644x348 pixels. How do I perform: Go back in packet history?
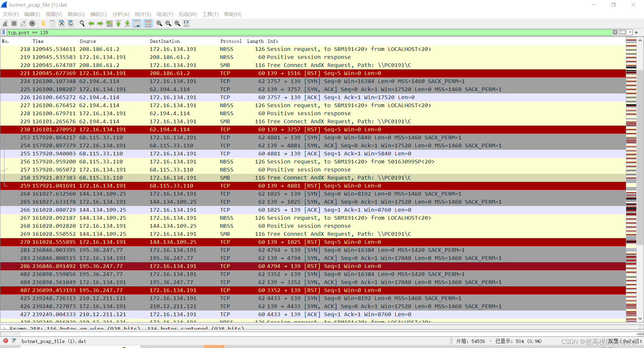[91, 23]
